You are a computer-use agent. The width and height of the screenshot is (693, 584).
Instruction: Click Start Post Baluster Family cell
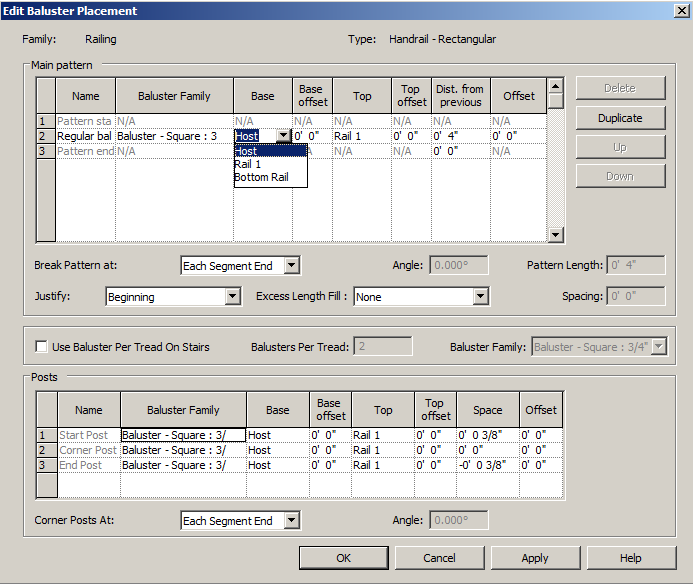click(x=183, y=435)
